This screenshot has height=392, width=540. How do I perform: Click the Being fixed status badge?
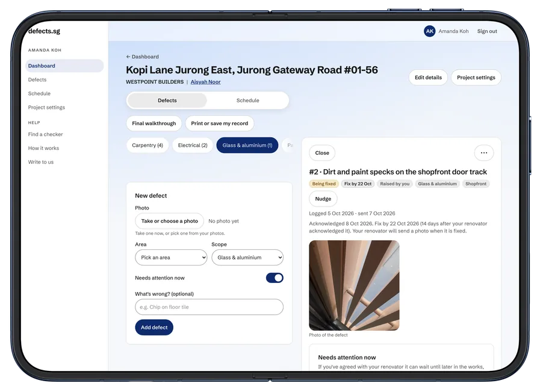(324, 184)
